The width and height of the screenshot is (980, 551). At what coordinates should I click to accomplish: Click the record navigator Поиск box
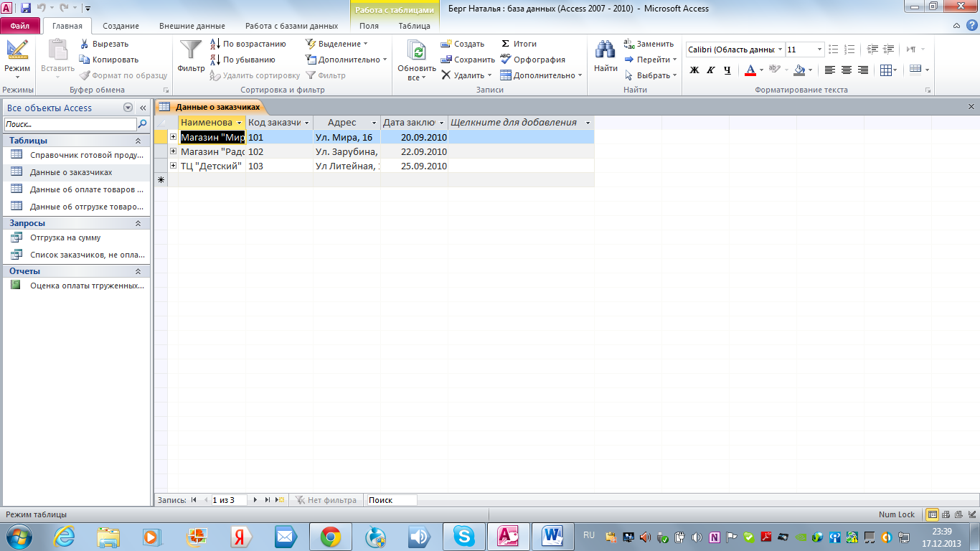tap(391, 500)
